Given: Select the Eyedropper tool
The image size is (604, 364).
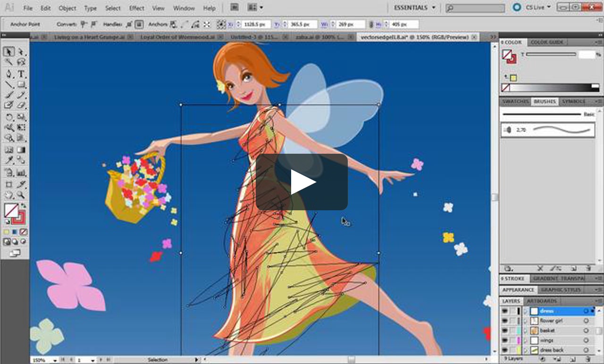Looking at the screenshot, I should [x=9, y=160].
